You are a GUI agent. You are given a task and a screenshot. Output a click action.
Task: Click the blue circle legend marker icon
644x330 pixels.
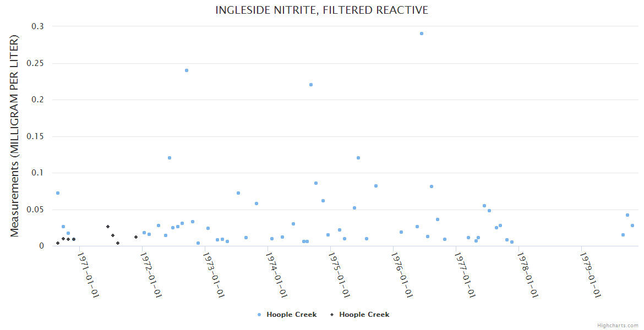259,315
